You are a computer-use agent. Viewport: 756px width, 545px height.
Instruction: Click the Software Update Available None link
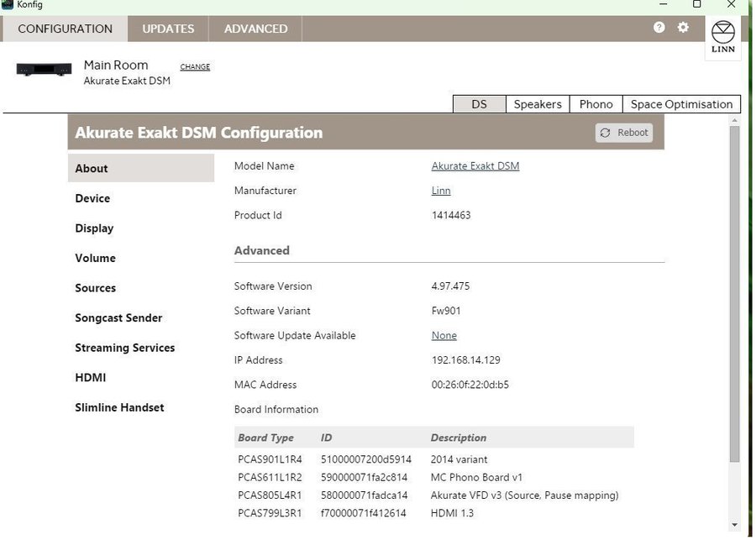click(444, 336)
